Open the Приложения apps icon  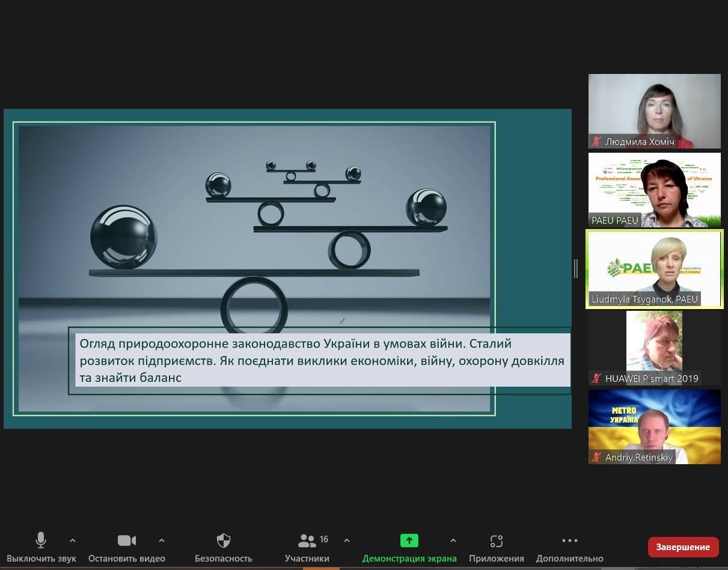(496, 541)
